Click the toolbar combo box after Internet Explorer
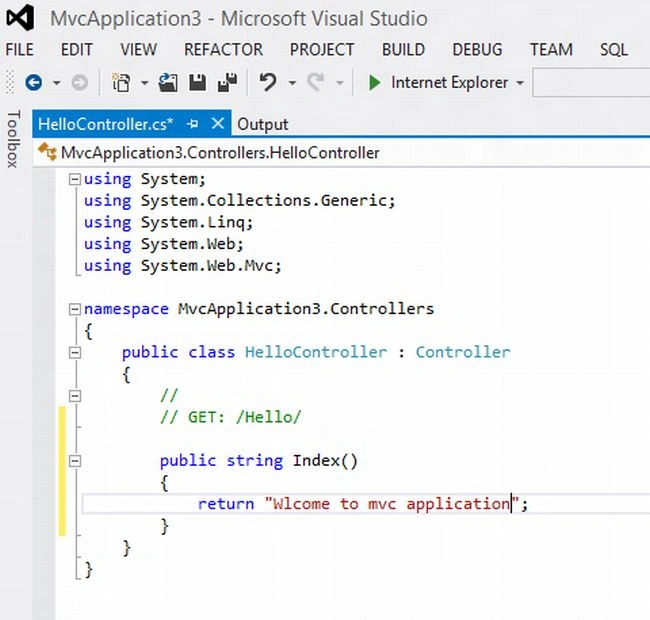The height and width of the screenshot is (620, 650). pos(591,83)
